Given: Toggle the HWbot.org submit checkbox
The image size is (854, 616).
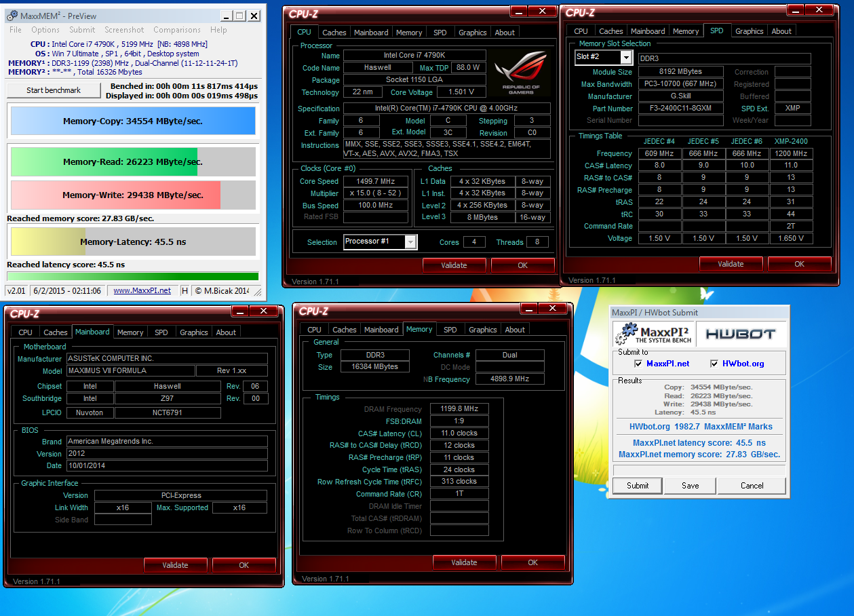Looking at the screenshot, I should coord(714,364).
